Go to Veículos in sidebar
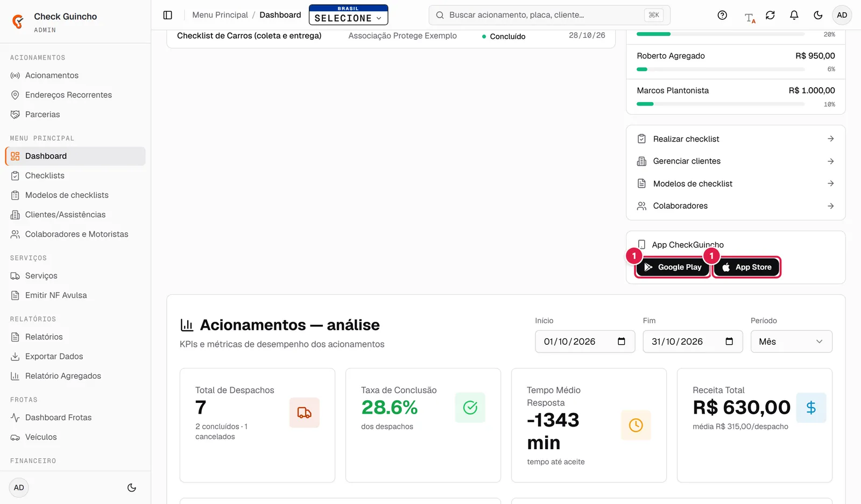 point(75,437)
